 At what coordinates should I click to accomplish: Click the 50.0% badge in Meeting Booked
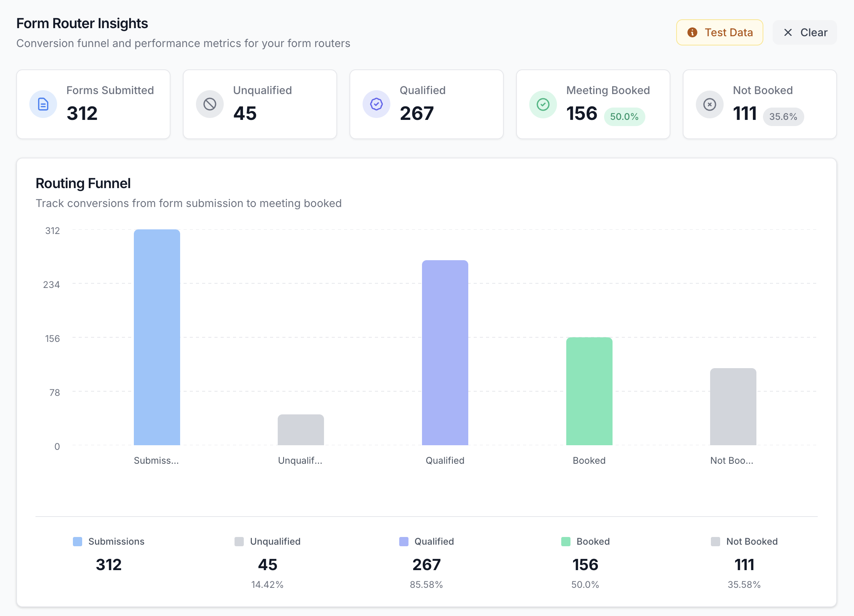[624, 117]
